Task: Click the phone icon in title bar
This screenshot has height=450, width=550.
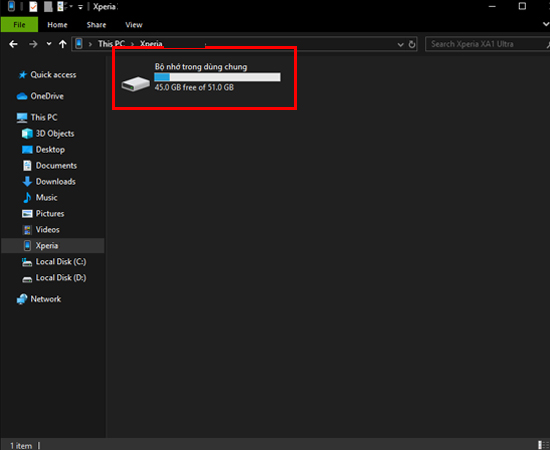Action: (11, 6)
